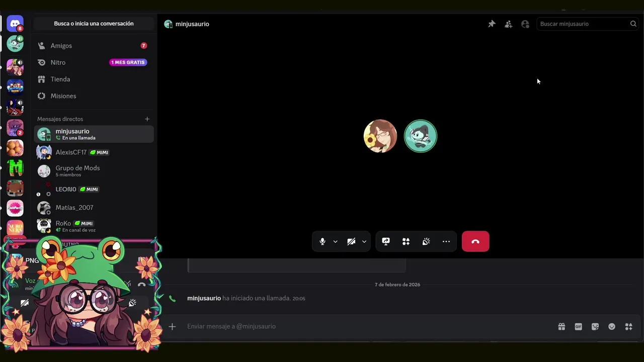The image size is (644, 362).
Task: Click the search magnifier icon
Action: click(x=633, y=24)
